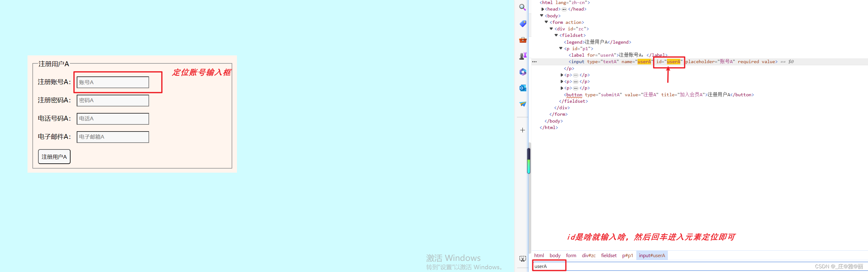
Task: Expand the third collapsed p element
Action: pos(562,88)
